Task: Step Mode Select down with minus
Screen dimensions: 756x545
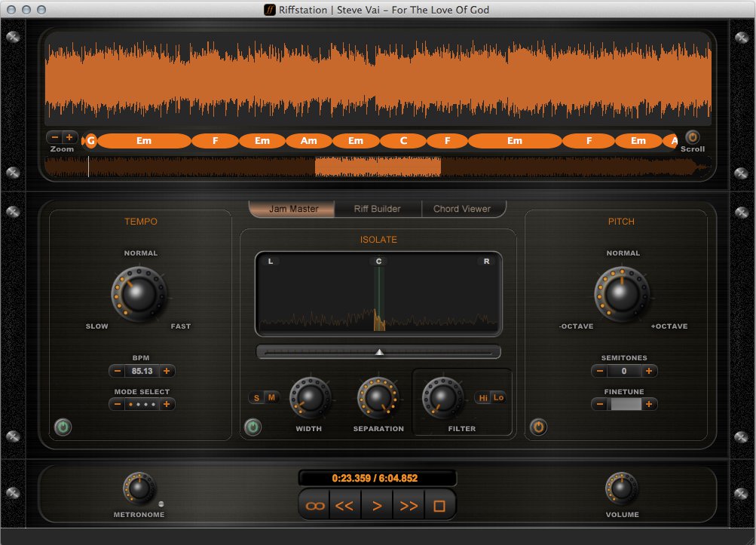Action: pyautogui.click(x=117, y=404)
